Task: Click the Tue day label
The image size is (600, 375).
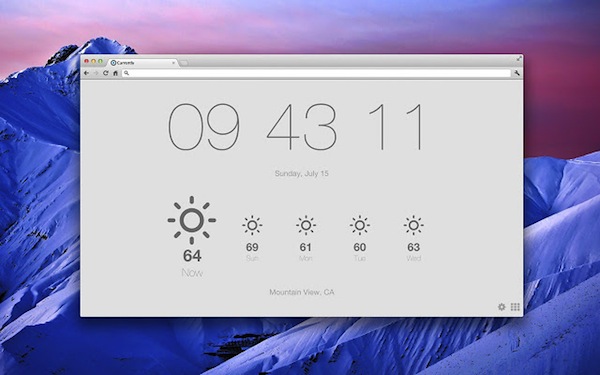Action: click(x=360, y=258)
